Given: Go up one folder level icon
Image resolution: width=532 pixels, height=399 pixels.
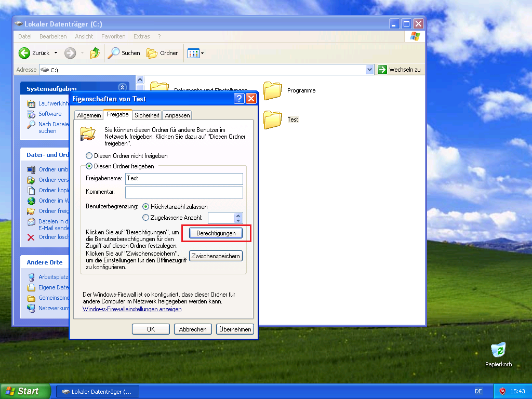Looking at the screenshot, I should [x=95, y=53].
